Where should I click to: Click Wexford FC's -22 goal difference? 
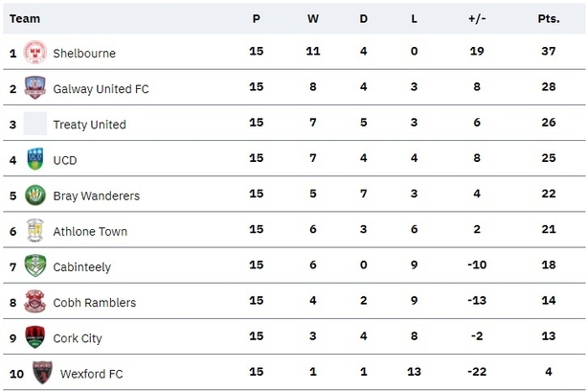pyautogui.click(x=477, y=372)
